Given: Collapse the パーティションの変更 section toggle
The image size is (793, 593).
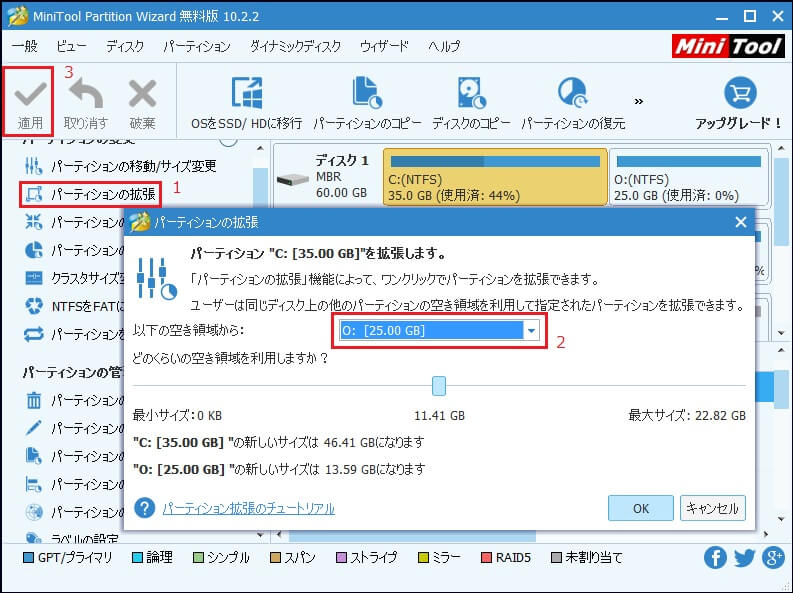Looking at the screenshot, I should [x=229, y=141].
